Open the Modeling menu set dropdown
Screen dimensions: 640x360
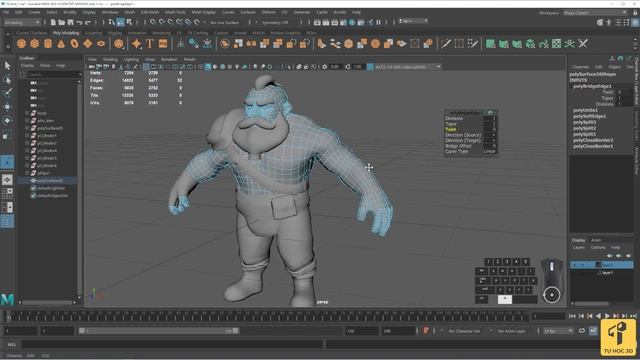[x=21, y=22]
